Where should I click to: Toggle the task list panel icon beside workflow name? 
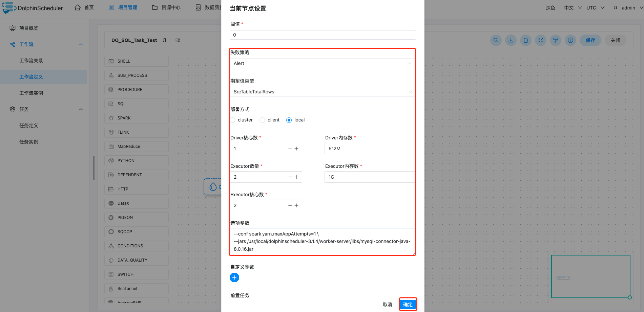pos(178,40)
